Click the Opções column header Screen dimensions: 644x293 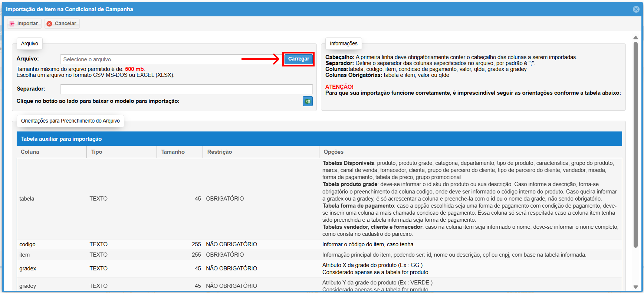coord(333,152)
